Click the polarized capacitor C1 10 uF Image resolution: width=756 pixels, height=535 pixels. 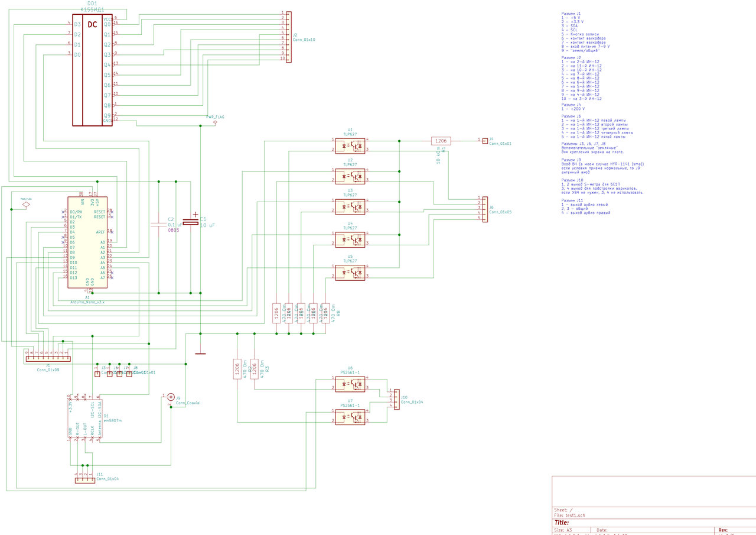pyautogui.click(x=191, y=222)
